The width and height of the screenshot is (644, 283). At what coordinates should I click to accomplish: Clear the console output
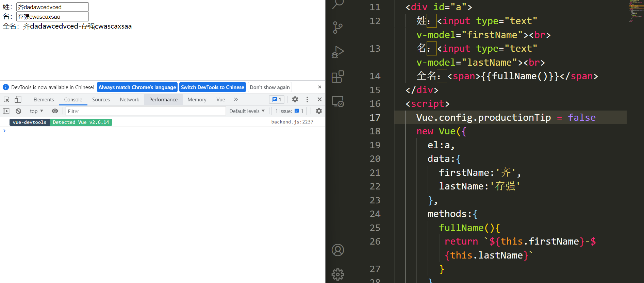[18, 111]
